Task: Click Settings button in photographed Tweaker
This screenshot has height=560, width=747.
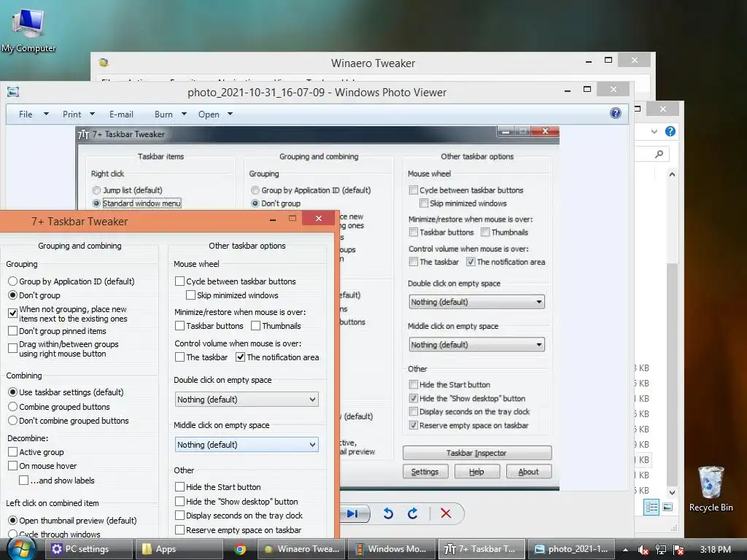Action: coord(425,472)
